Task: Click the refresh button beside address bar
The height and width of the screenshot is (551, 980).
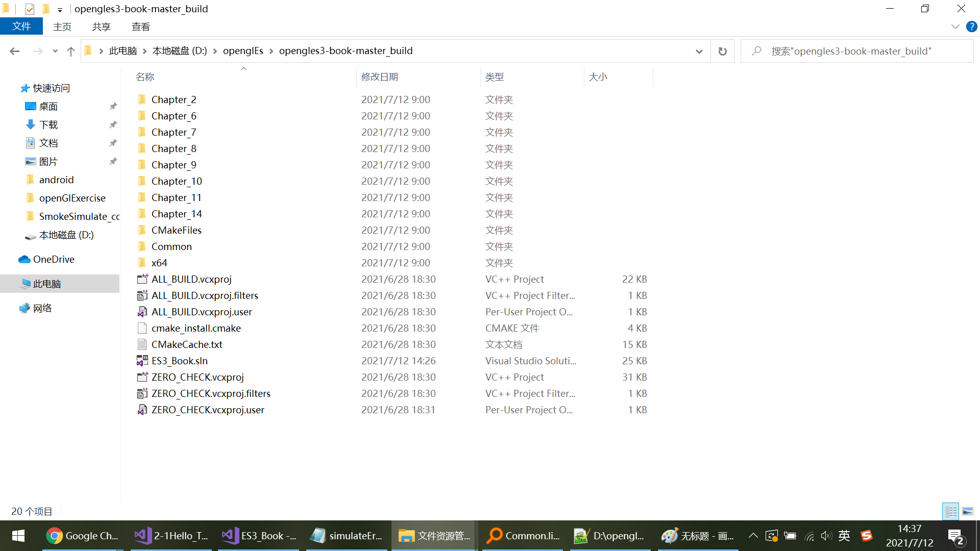Action: coord(722,51)
